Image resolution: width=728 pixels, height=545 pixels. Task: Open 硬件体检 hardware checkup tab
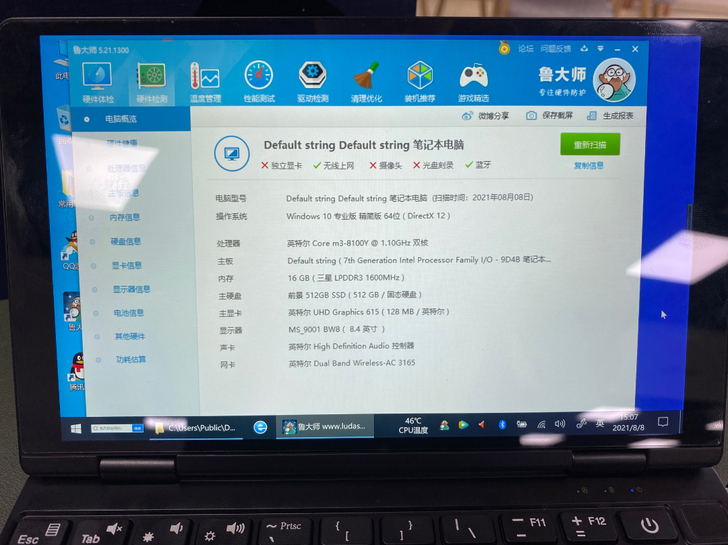point(98,83)
